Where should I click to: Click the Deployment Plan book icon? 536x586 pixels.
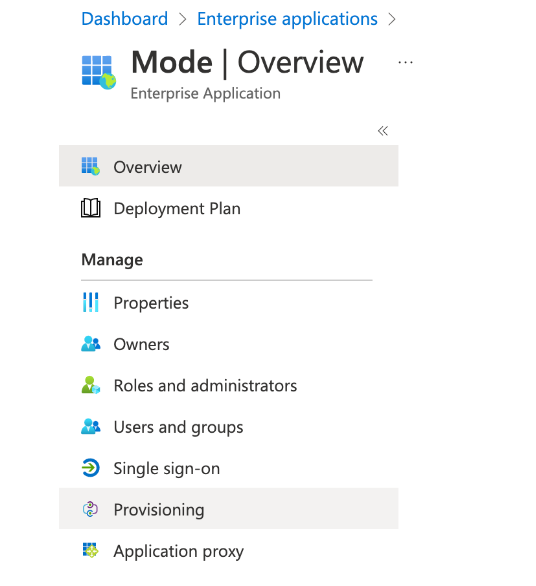(90, 208)
